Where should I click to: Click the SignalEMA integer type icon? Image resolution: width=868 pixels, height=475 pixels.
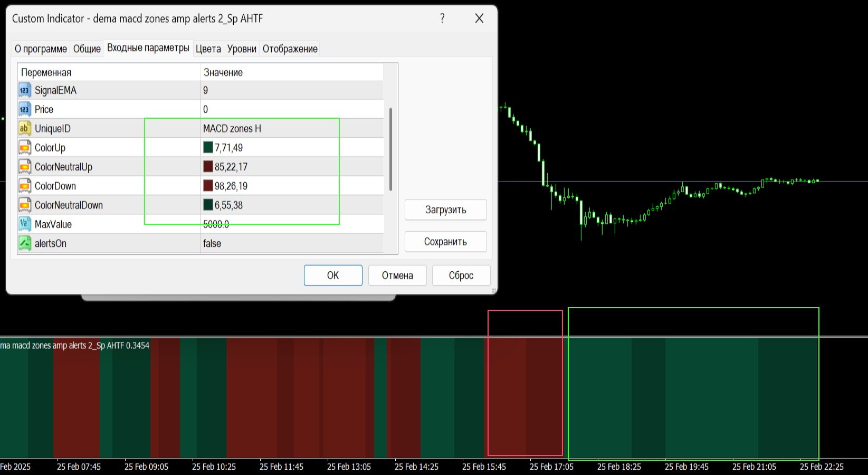pos(25,90)
